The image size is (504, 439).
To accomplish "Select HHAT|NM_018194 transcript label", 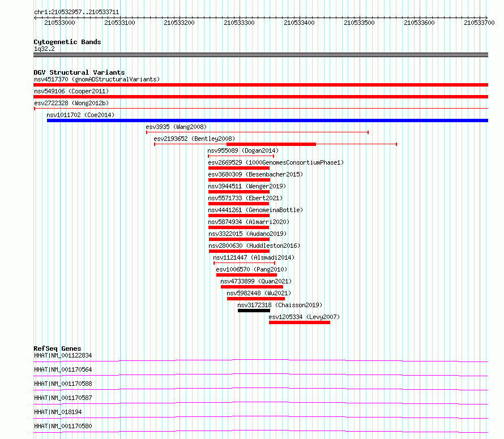I will click(x=58, y=412).
